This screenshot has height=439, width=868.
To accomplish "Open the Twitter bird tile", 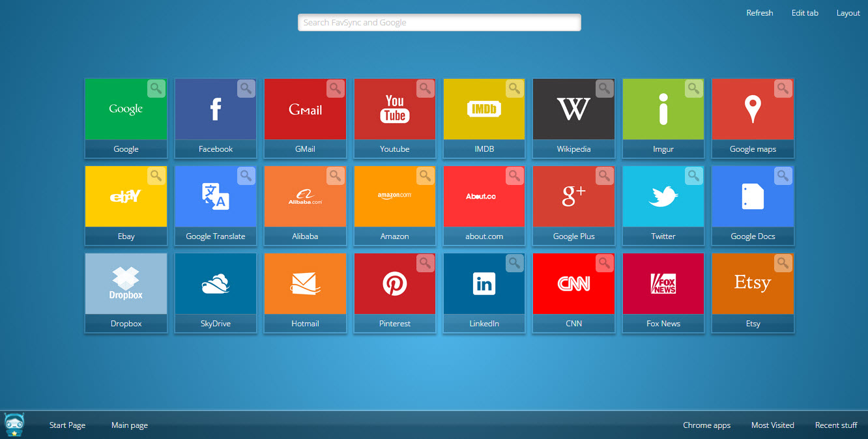I will tap(663, 197).
